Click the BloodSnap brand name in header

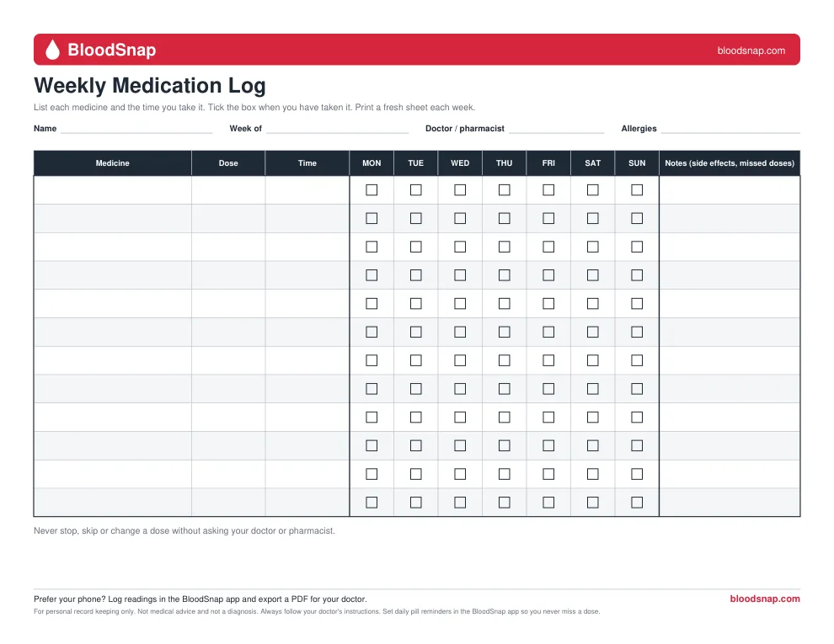(112, 50)
